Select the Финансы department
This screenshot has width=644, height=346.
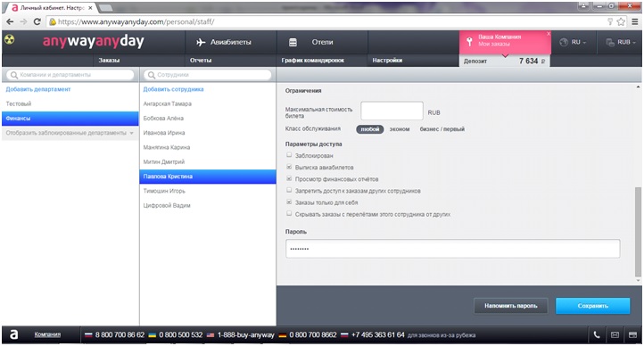[x=70, y=119]
